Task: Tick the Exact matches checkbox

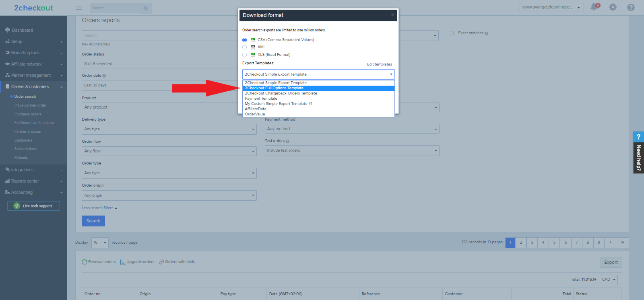Action: [x=451, y=33]
